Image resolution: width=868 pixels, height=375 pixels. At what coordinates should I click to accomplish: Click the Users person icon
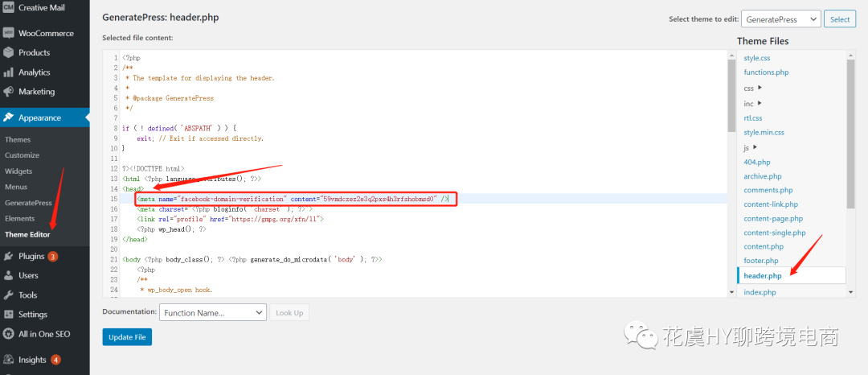[8, 275]
